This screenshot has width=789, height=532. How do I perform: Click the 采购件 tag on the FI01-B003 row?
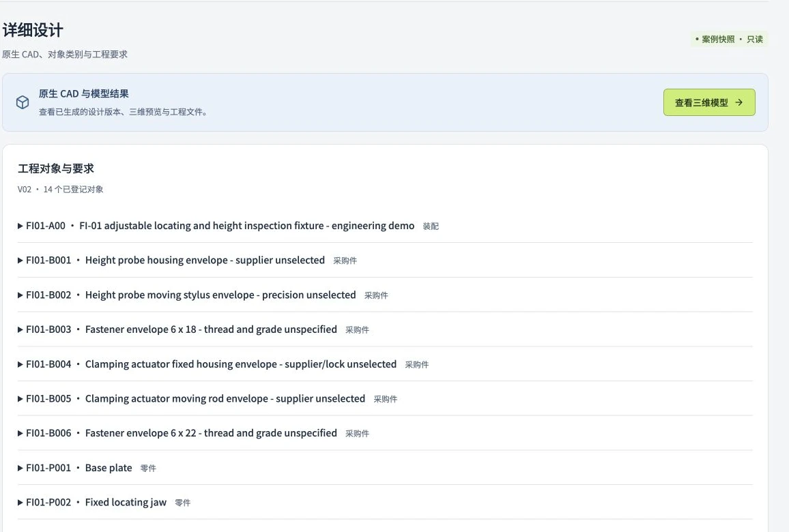(357, 330)
